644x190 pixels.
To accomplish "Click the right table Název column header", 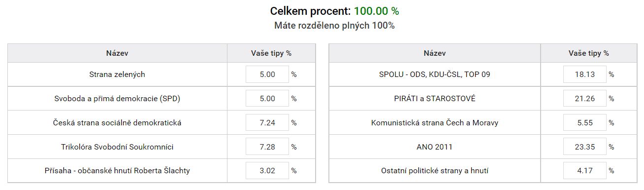I will coord(435,53).
